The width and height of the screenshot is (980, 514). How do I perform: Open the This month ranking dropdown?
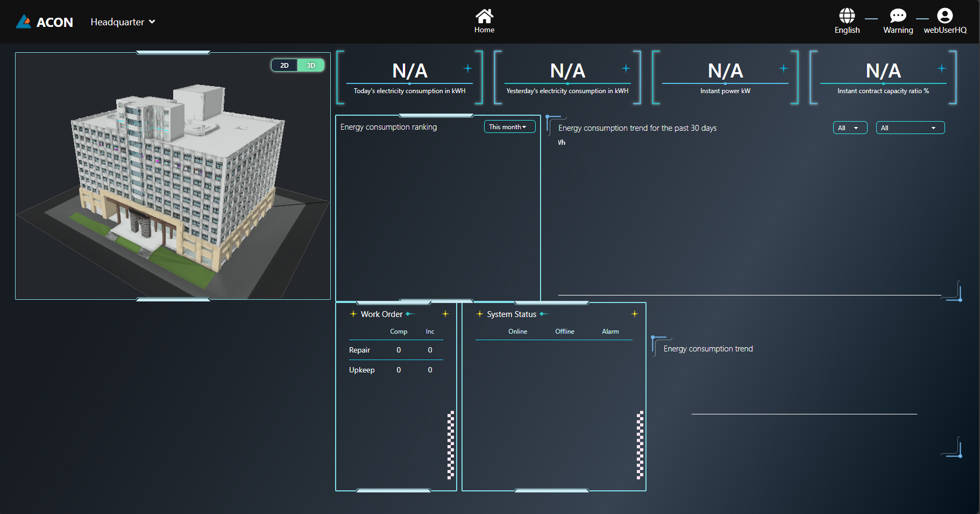point(509,127)
